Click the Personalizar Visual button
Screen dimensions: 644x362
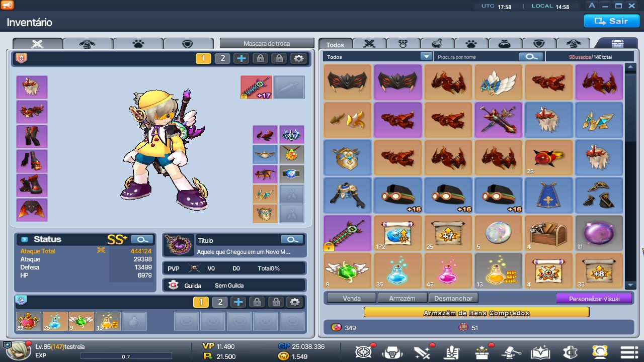pyautogui.click(x=594, y=299)
